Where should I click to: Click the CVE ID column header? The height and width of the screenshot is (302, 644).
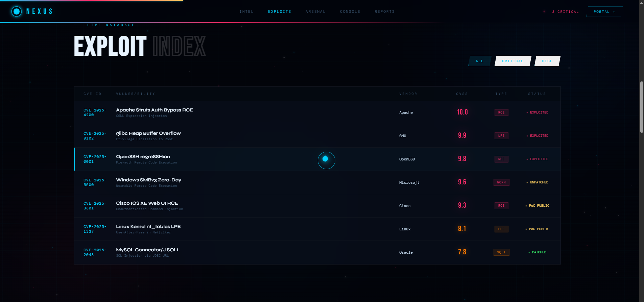pyautogui.click(x=93, y=94)
